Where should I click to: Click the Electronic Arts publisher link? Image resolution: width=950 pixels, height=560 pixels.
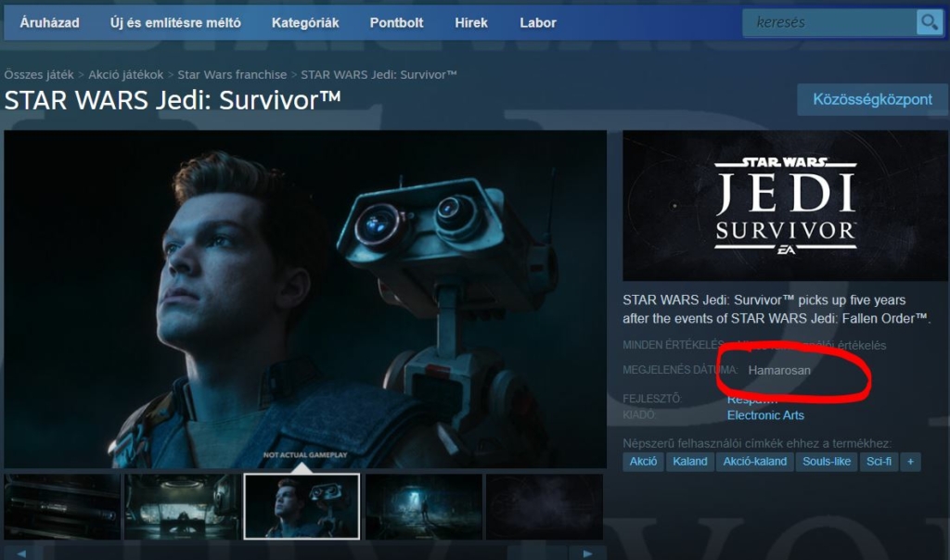point(765,415)
